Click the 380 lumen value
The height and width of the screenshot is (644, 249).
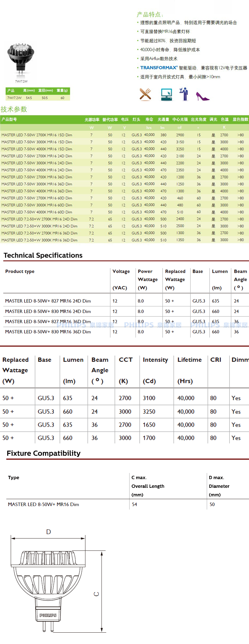[x=163, y=135]
